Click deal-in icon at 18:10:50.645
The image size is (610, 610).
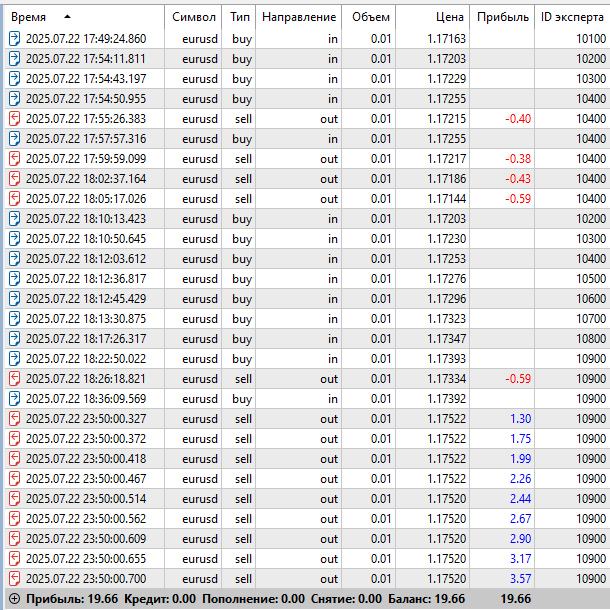click(14, 239)
